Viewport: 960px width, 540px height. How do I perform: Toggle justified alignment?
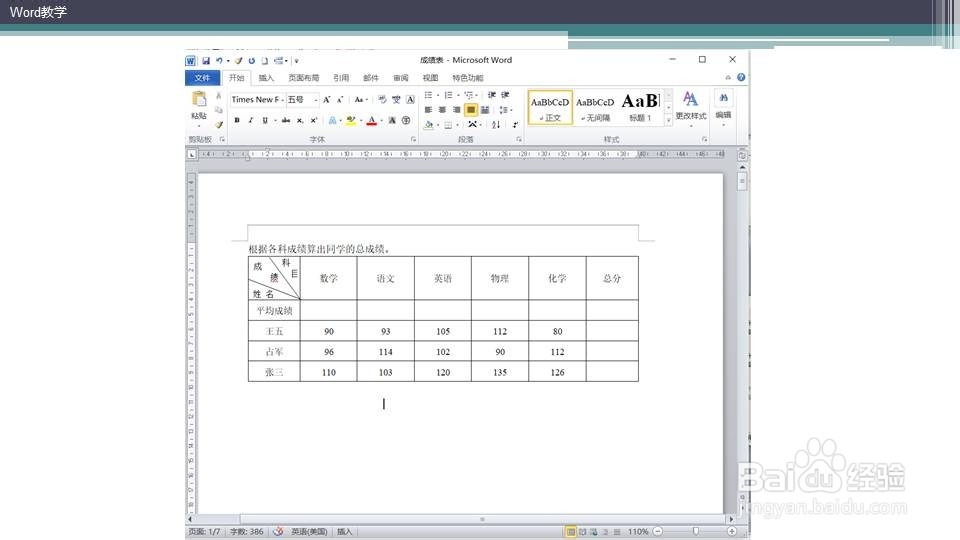(471, 110)
